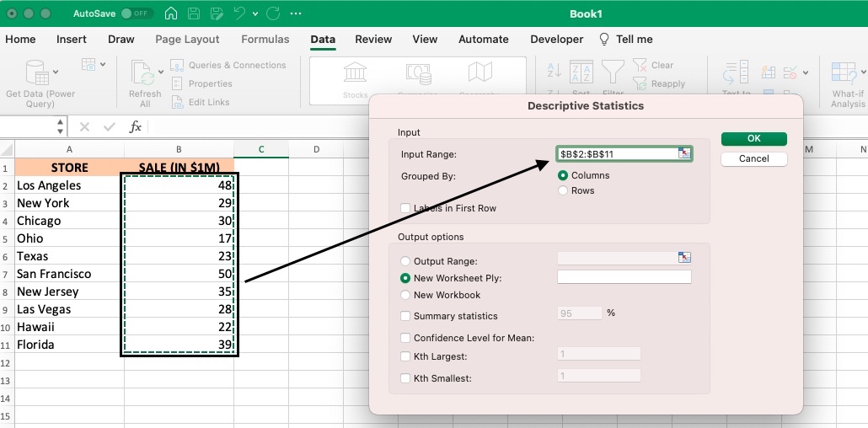Click the Reapply filter button
The width and height of the screenshot is (868, 428).
coord(659,83)
